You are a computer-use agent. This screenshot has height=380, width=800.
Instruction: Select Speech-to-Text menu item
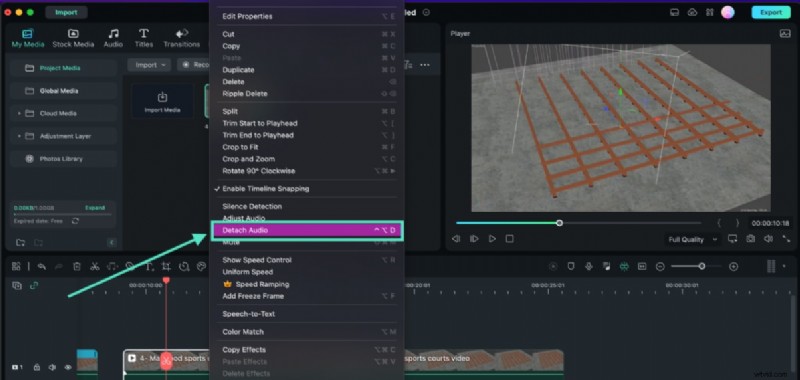[x=307, y=314]
